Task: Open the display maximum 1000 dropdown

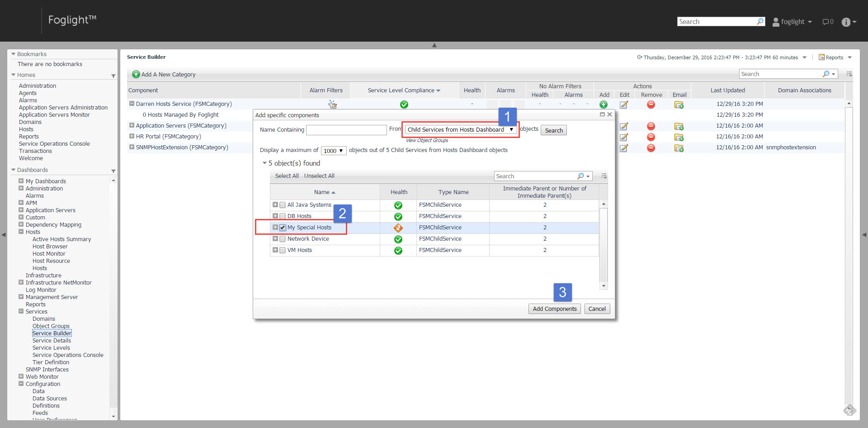Action: (x=333, y=151)
